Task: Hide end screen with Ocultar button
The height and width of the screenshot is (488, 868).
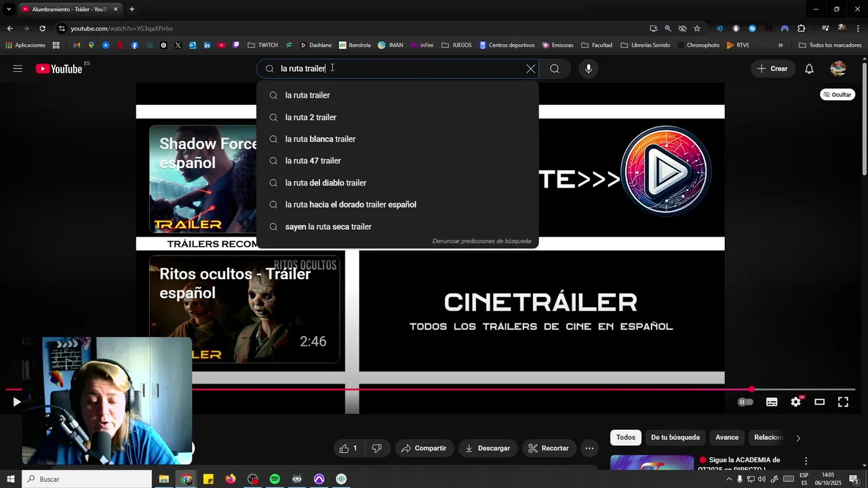Action: (x=837, y=95)
